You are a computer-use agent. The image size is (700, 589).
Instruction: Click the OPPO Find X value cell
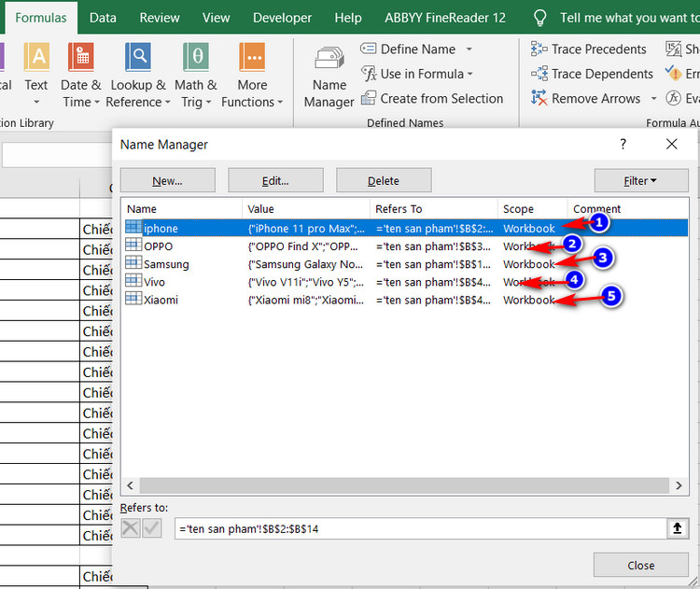303,246
